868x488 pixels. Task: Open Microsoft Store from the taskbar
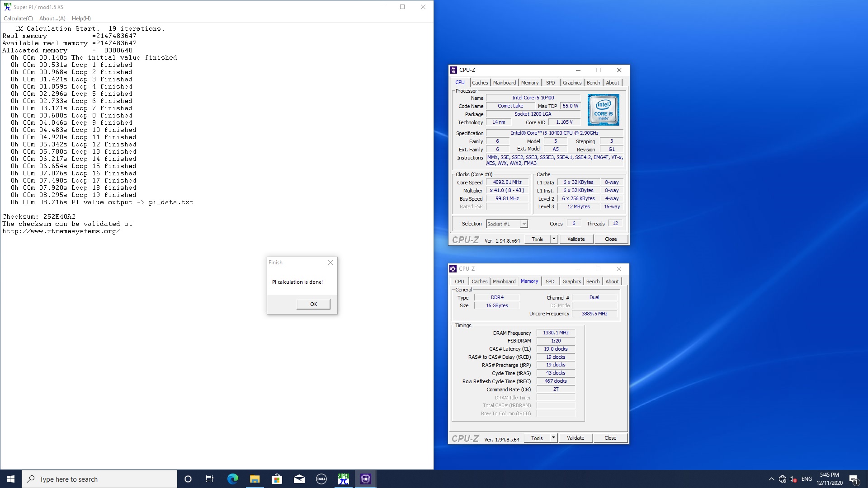(277, 479)
